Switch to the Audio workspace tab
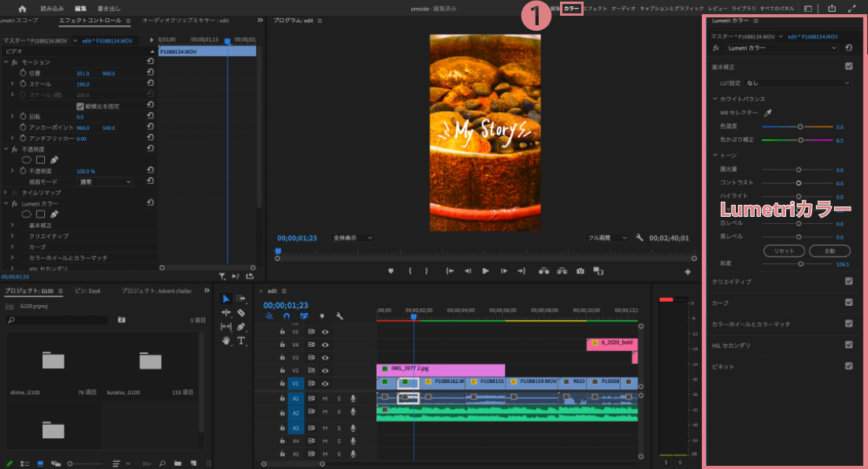868x469 pixels. coord(623,9)
